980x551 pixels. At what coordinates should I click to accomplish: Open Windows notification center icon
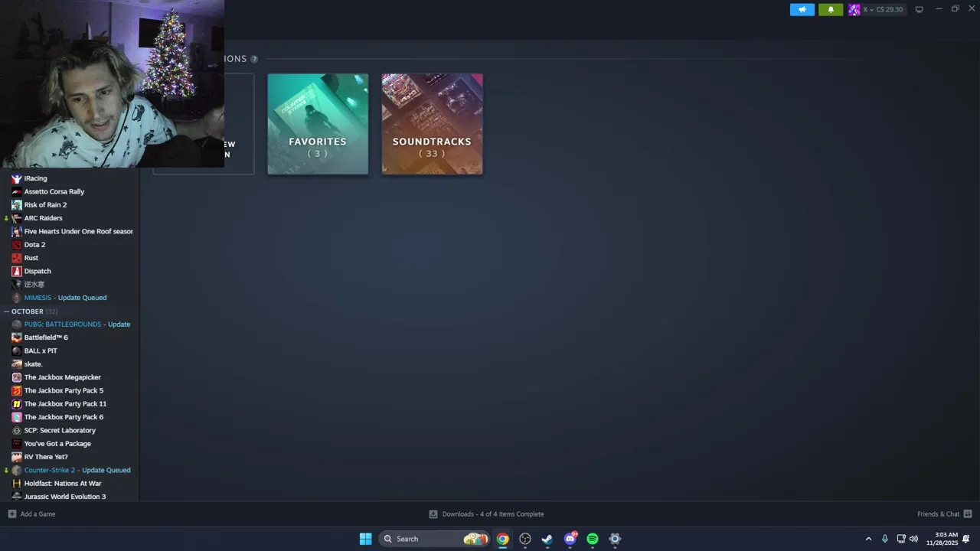pyautogui.click(x=966, y=539)
